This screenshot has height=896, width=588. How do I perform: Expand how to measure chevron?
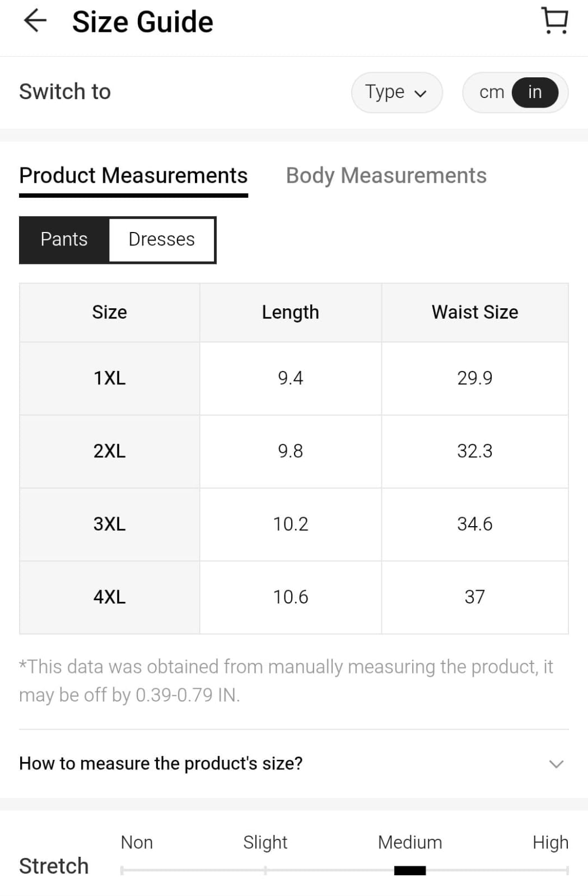pos(556,764)
